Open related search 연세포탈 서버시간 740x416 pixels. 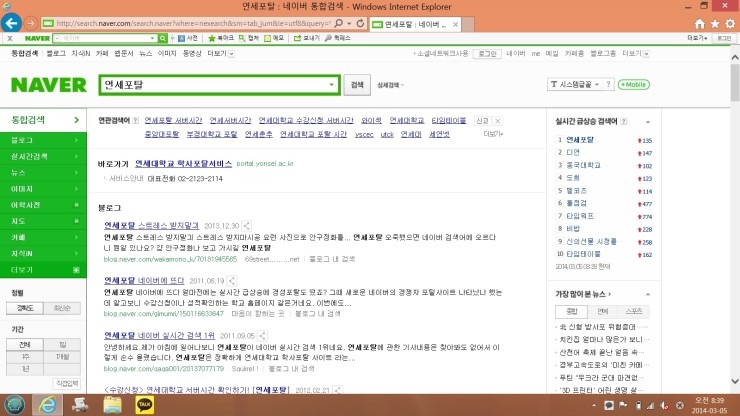click(173, 121)
